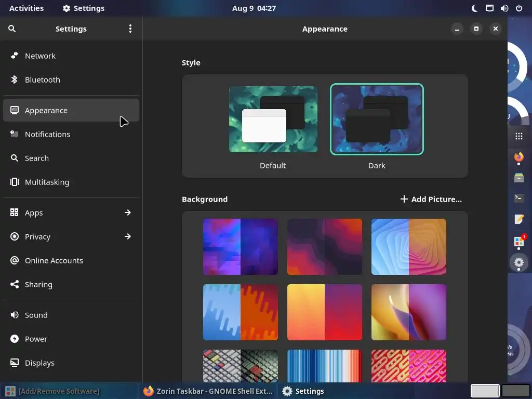This screenshot has height=399, width=532.
Task: Open the Notifications settings
Action: click(71, 135)
